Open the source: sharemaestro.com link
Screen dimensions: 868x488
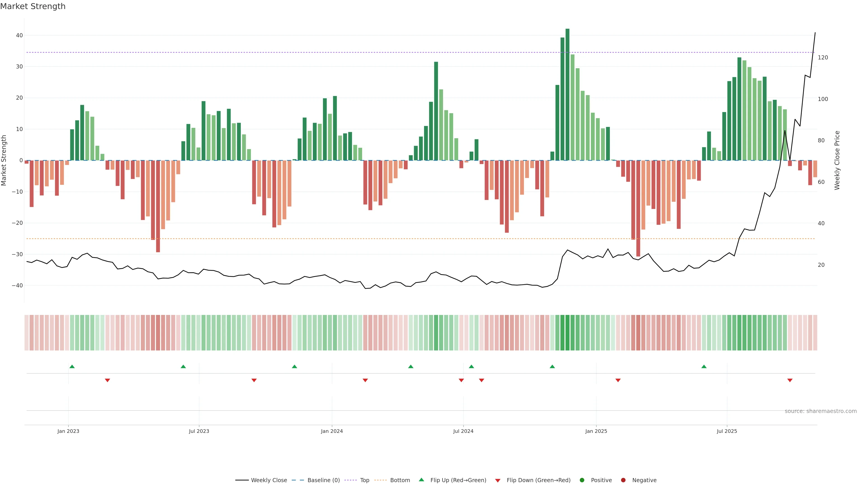tap(821, 411)
